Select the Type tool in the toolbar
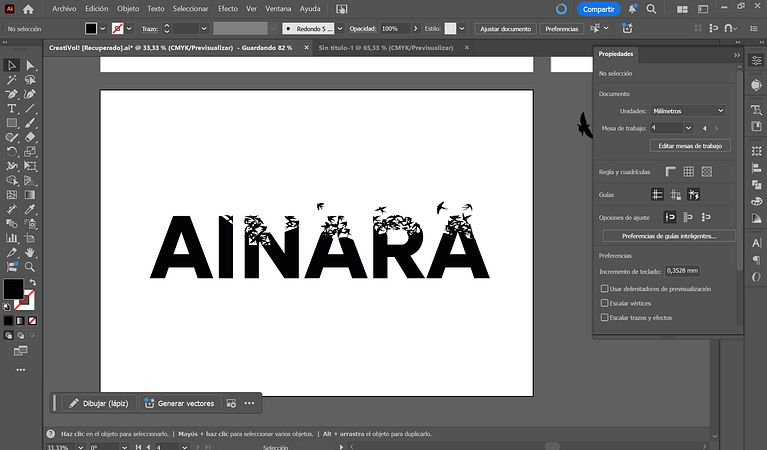Image resolution: width=767 pixels, height=450 pixels. click(12, 108)
